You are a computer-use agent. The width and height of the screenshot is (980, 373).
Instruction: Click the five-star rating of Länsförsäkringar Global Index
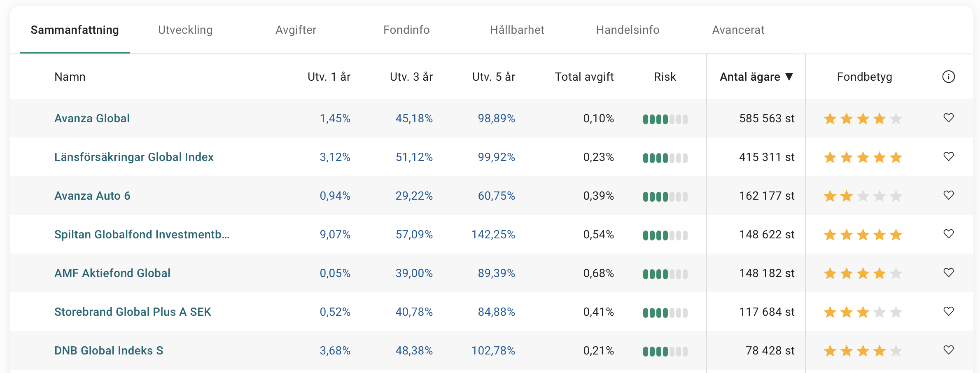[x=863, y=158]
